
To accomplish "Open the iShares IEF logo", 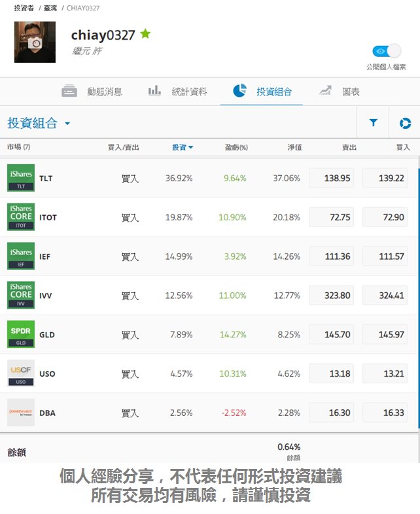I will coord(21,256).
